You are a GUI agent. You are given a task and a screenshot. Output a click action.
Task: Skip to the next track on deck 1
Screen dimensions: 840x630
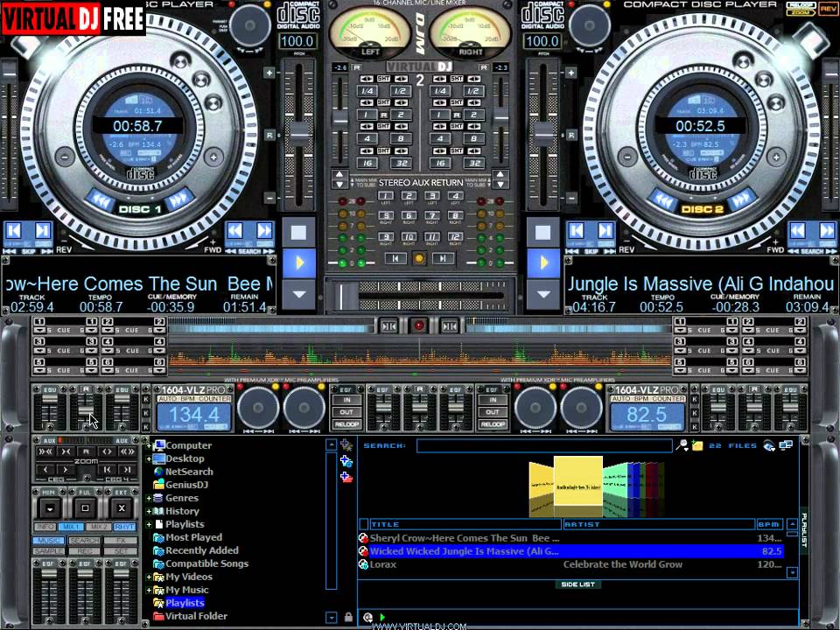tap(42, 231)
